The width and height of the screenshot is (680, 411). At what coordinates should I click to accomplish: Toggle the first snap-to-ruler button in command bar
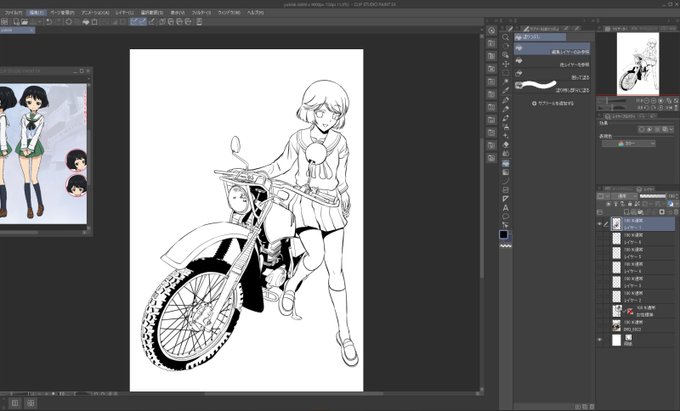click(134, 21)
